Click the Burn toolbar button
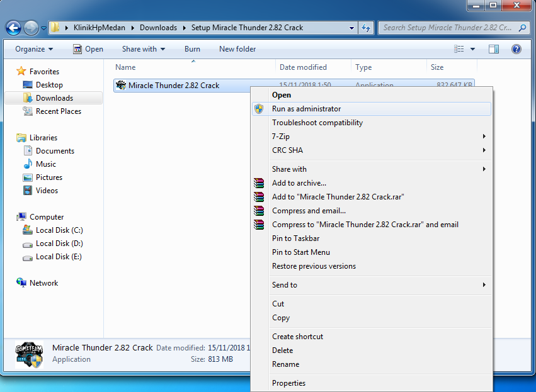Image resolution: width=536 pixels, height=392 pixels. [192, 49]
